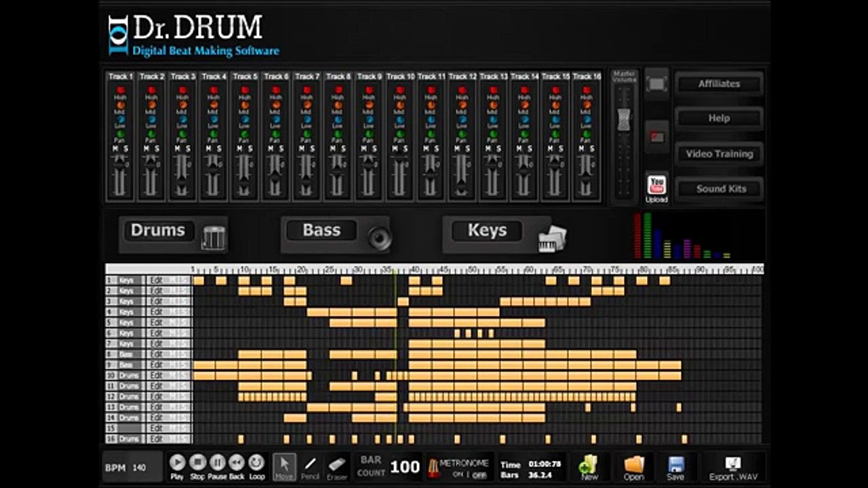Export the song as .WAV

733,468
